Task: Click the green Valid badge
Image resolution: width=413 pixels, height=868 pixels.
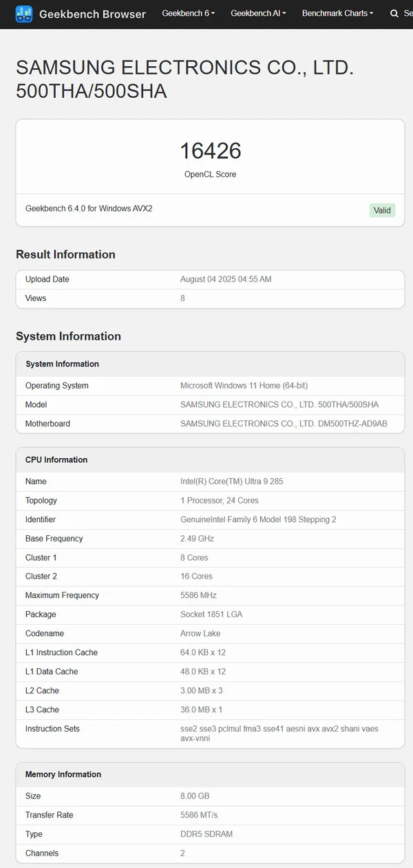Action: click(x=382, y=210)
